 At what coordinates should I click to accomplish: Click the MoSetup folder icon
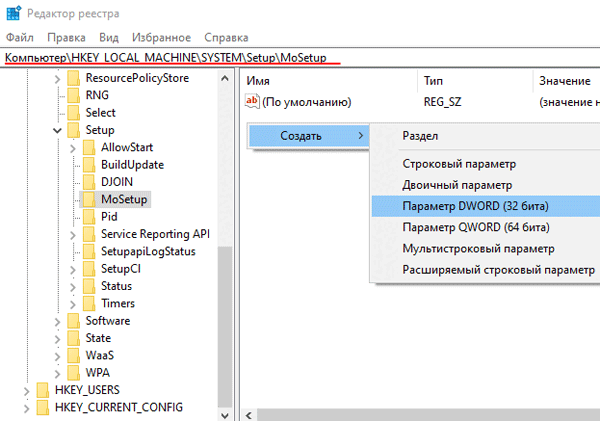point(89,199)
